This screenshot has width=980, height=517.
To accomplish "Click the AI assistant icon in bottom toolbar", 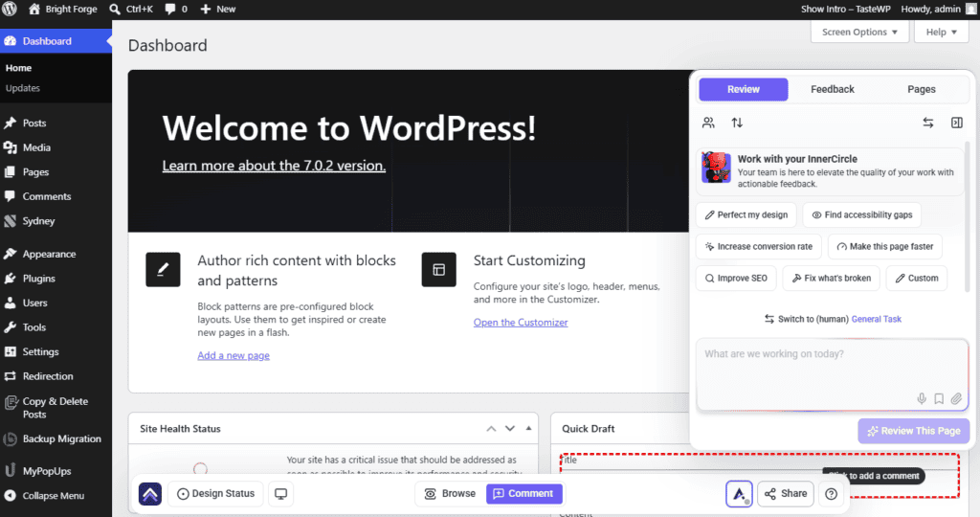I will (739, 494).
